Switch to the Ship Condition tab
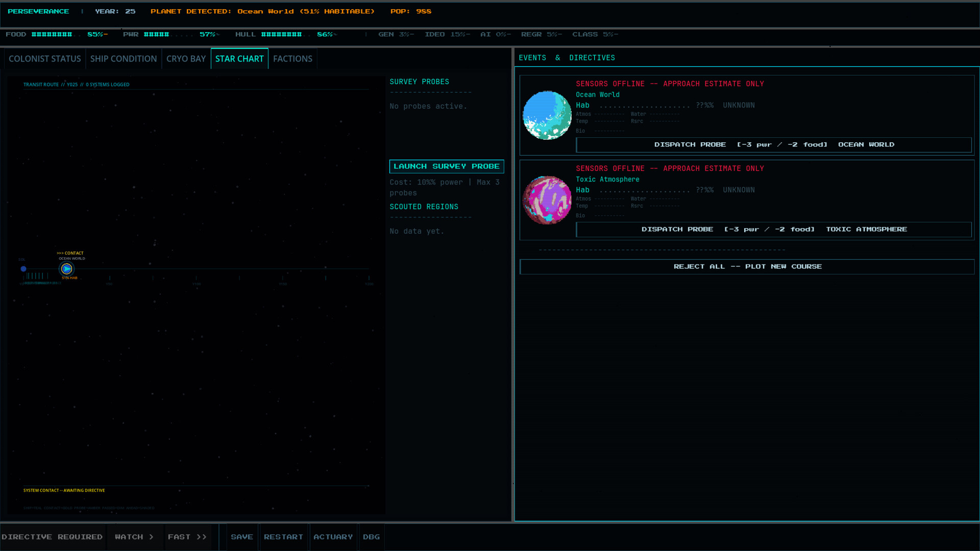The image size is (980, 551). pos(124,59)
